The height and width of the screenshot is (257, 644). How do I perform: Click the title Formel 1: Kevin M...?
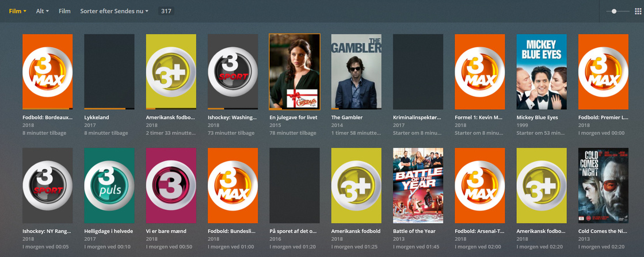479,117
